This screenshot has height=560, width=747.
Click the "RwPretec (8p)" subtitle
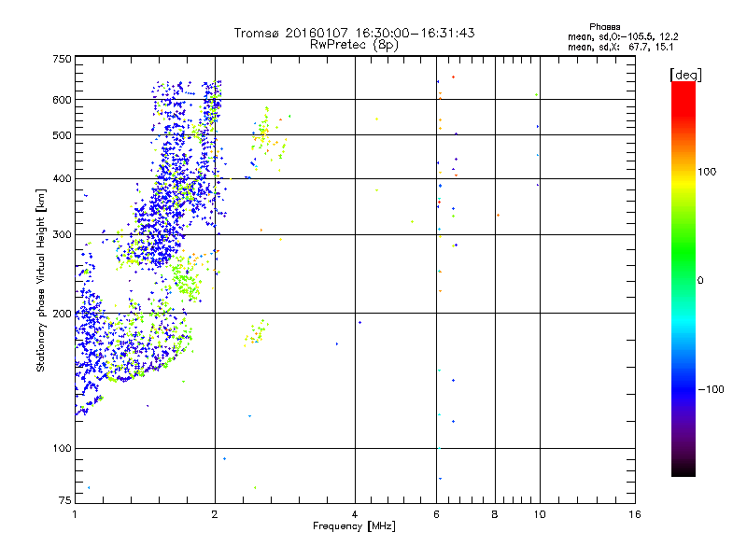(355, 45)
